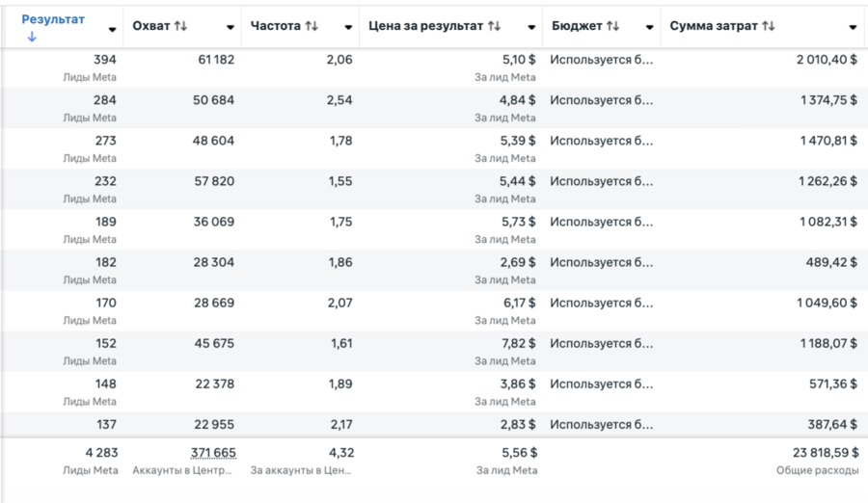868x503 pixels.
Task: Click the total spend 23 818,59 $
Action: point(819,452)
